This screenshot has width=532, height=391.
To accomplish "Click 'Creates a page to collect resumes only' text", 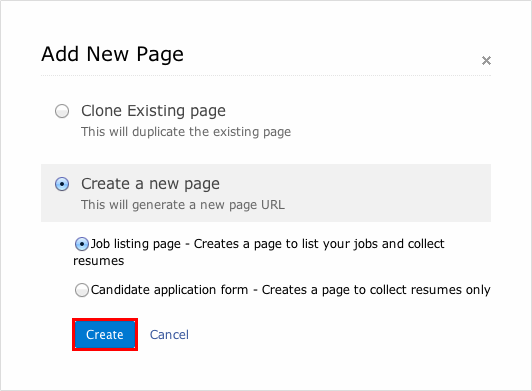I will [x=376, y=290].
